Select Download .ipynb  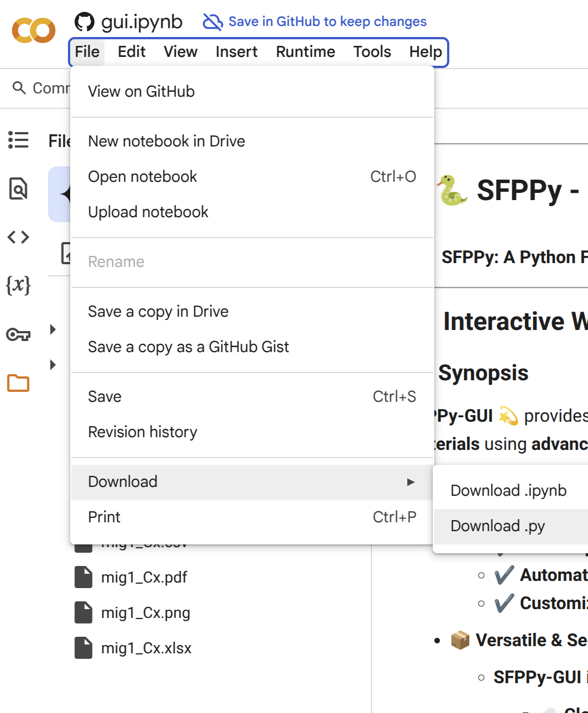[511, 491]
